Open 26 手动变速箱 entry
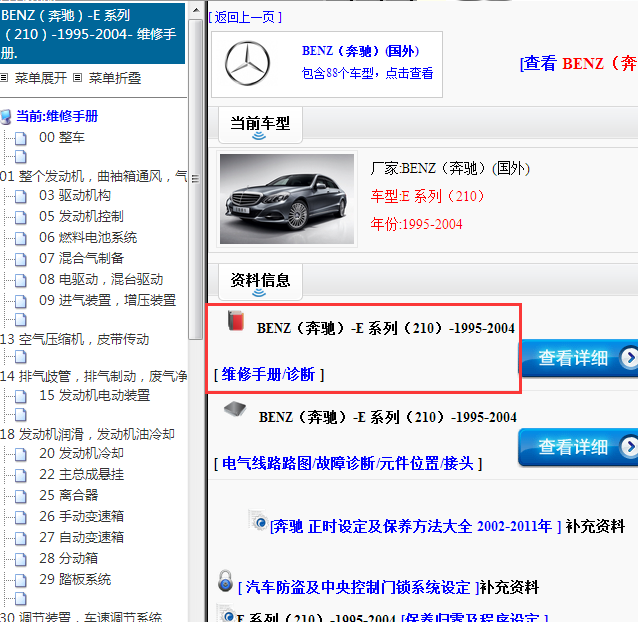The width and height of the screenshot is (638, 622). pos(81,517)
